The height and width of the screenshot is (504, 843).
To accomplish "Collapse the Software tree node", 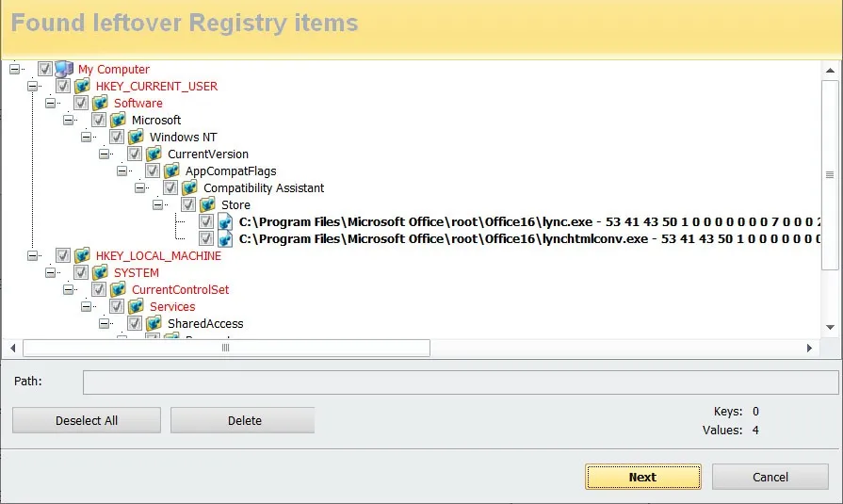I will point(51,103).
